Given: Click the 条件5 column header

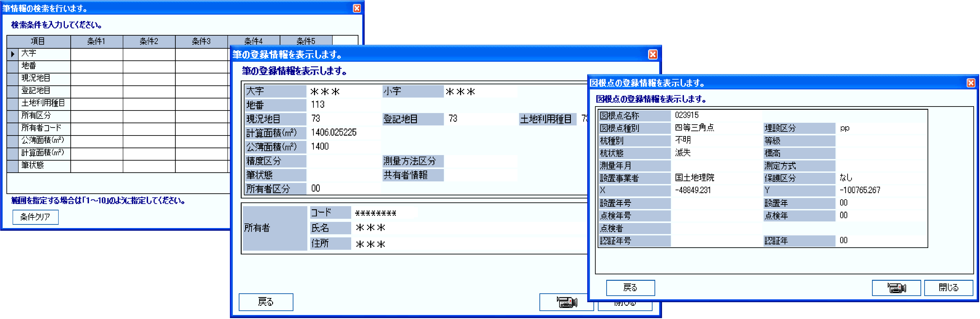Looking at the screenshot, I should point(306,41).
